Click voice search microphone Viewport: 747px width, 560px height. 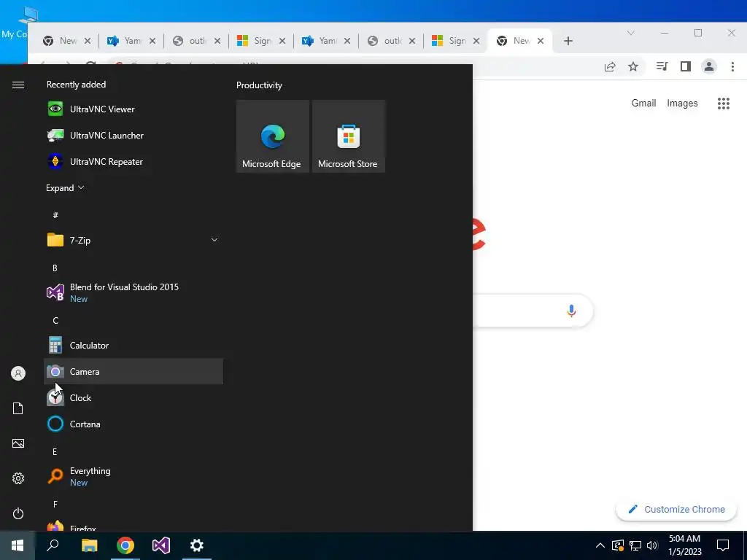(x=571, y=311)
